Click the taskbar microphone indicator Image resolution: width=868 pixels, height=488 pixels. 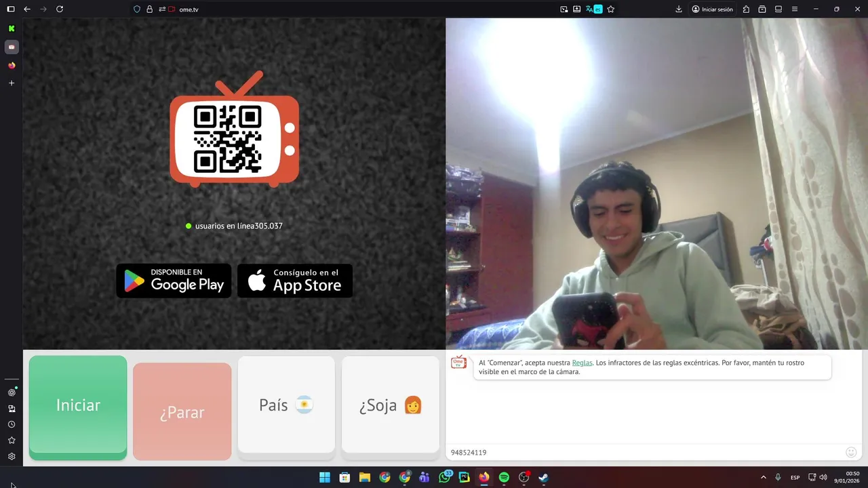point(778,477)
